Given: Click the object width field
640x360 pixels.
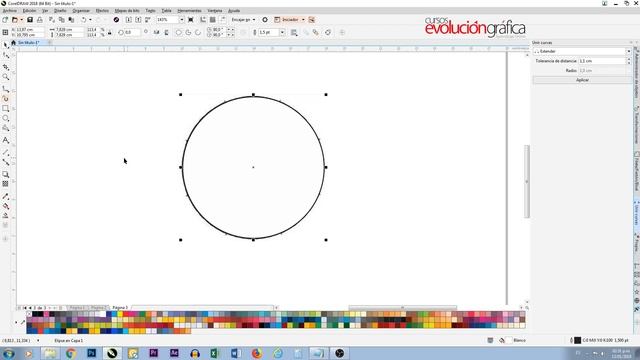Looking at the screenshot, I should (69, 30).
